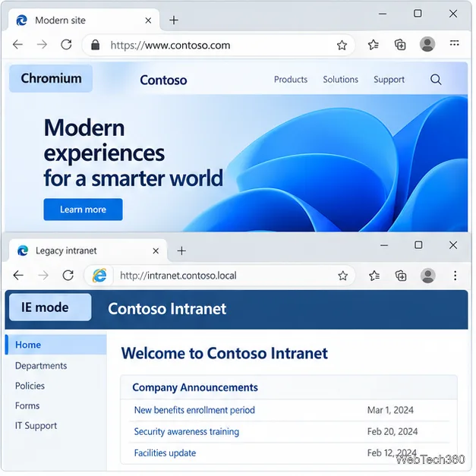
Task: Open Security awareness training announcement
Action: (x=187, y=432)
